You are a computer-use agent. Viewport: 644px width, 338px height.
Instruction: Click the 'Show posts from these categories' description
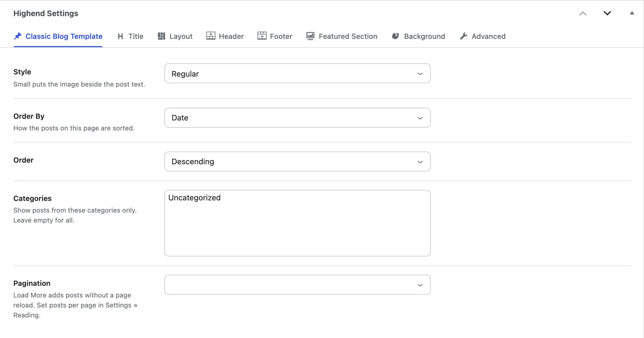coord(75,215)
